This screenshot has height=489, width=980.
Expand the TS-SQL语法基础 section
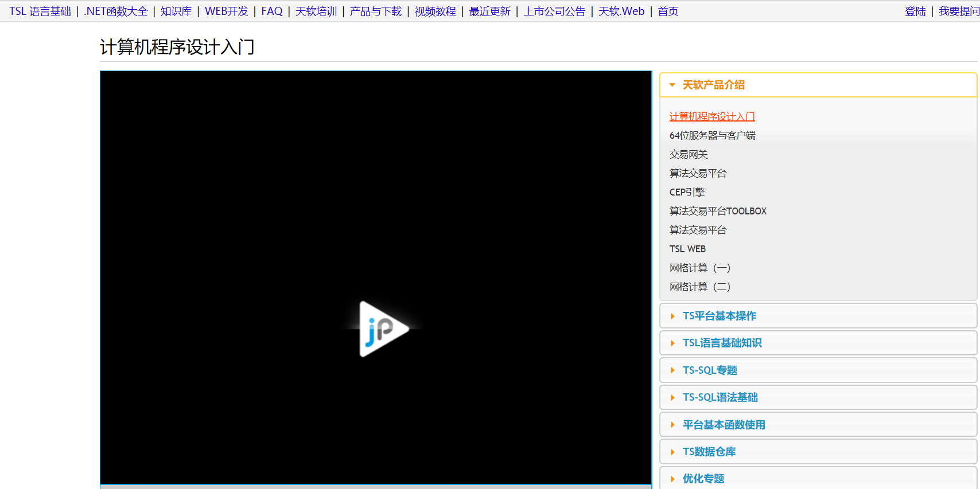pos(818,397)
